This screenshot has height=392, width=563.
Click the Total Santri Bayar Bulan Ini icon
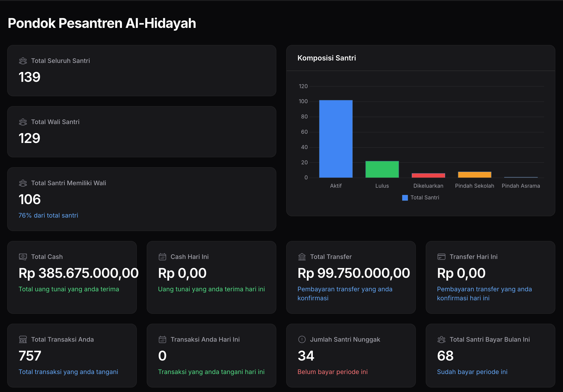coord(441,339)
